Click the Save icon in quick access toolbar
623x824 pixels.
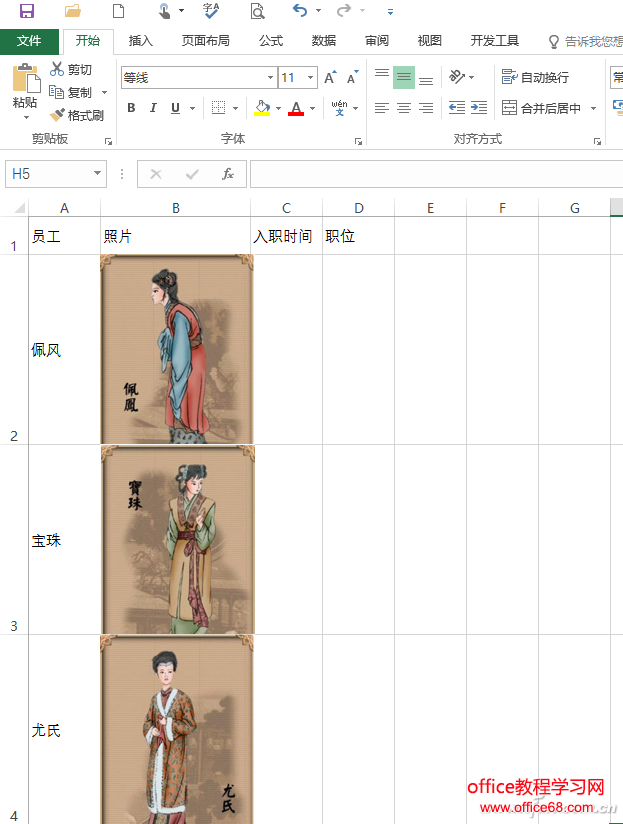pos(27,11)
